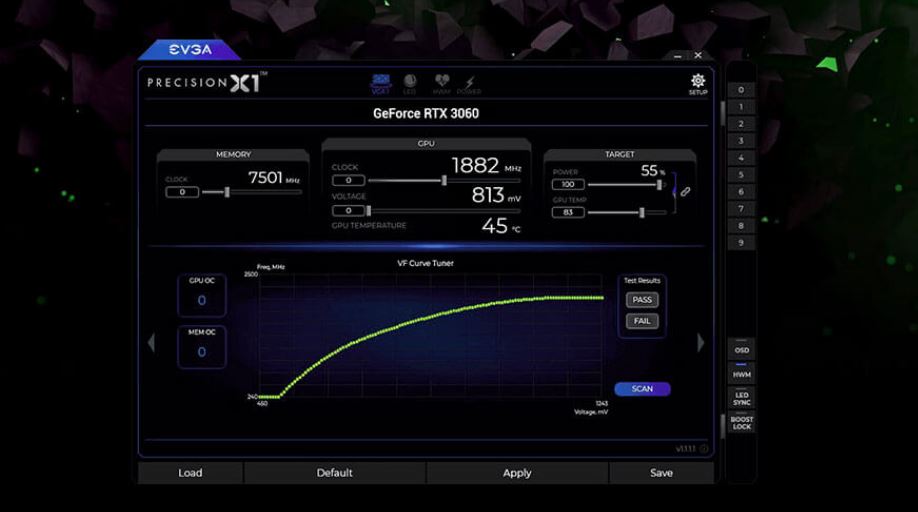Select profile slot 3
This screenshot has width=918, height=512.
[741, 141]
